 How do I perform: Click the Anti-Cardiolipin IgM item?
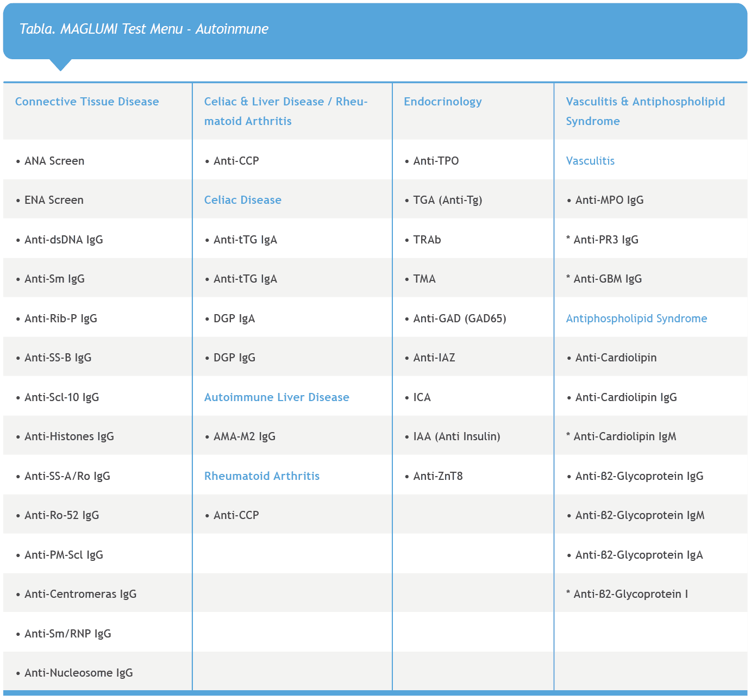[x=621, y=436]
